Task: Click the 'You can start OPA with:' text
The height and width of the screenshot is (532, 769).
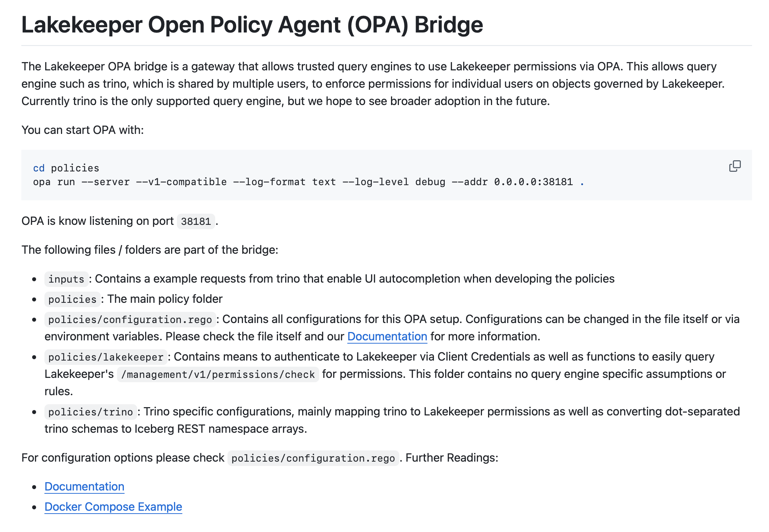Action: point(83,130)
